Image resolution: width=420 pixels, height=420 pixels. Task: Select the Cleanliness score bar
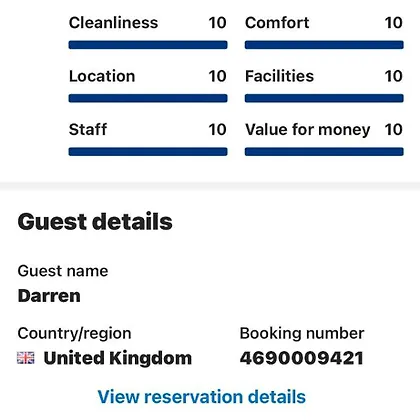tap(148, 45)
